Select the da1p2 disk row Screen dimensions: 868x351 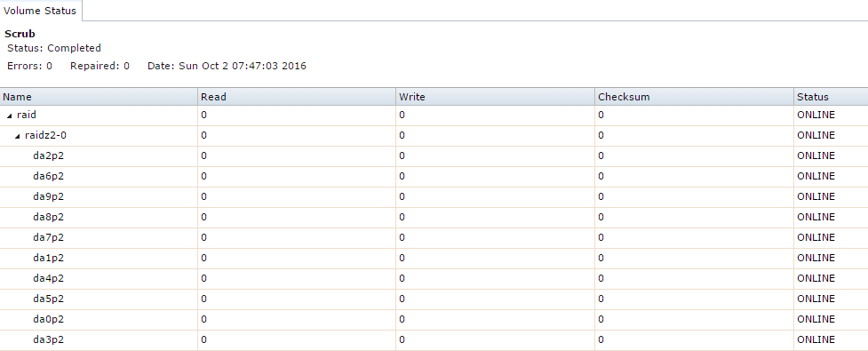434,258
